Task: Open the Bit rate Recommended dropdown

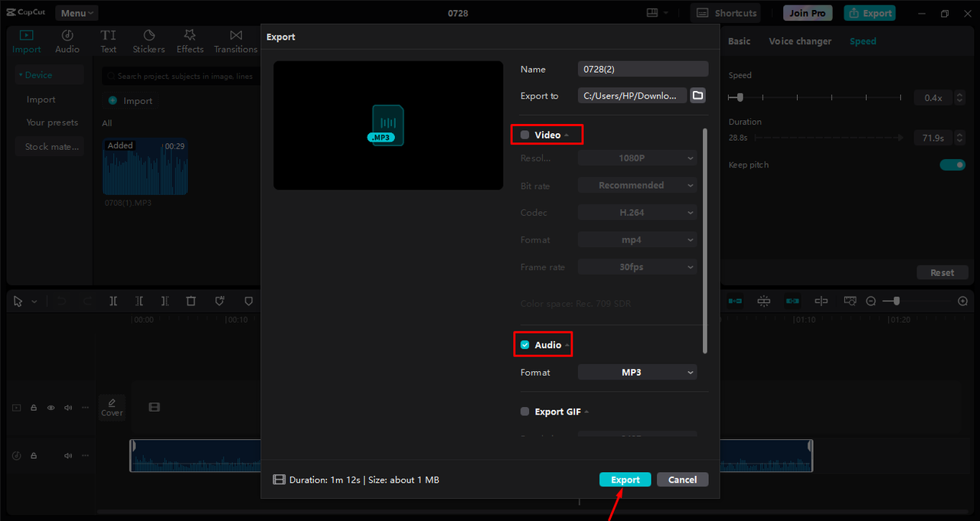Action: tap(638, 185)
